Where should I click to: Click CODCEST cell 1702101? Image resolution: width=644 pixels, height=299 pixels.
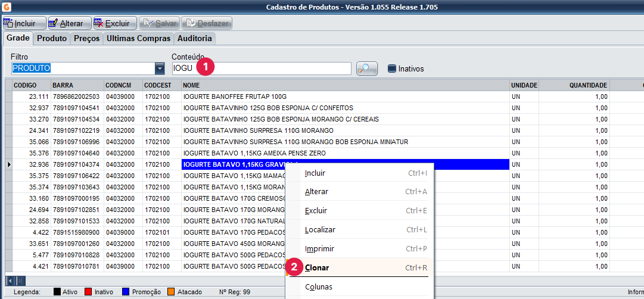pos(162,232)
